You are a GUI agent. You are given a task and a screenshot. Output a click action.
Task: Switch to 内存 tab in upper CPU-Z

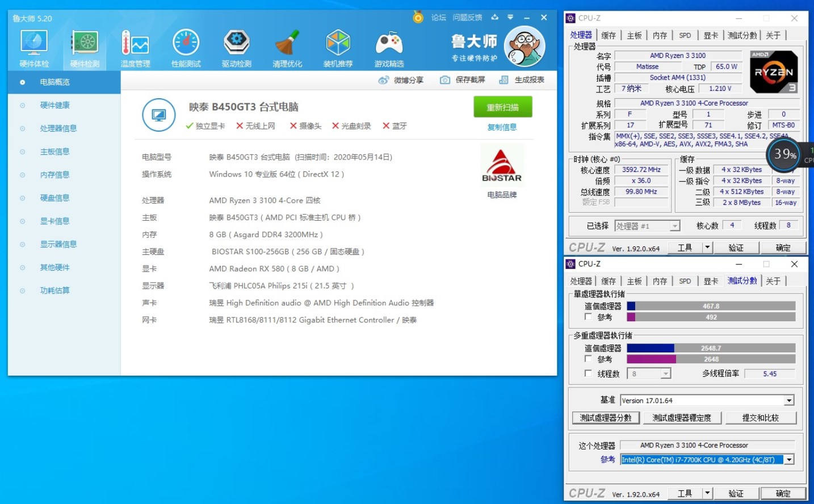(660, 35)
